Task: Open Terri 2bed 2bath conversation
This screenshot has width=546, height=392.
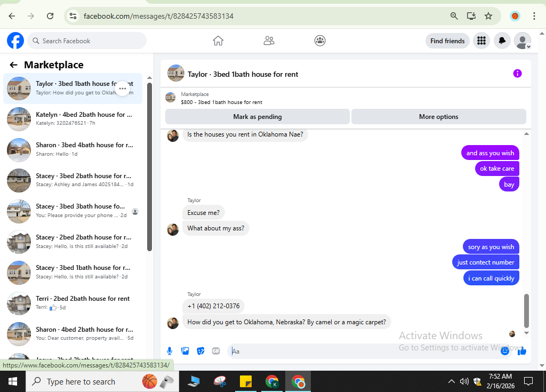Action: coord(73,303)
